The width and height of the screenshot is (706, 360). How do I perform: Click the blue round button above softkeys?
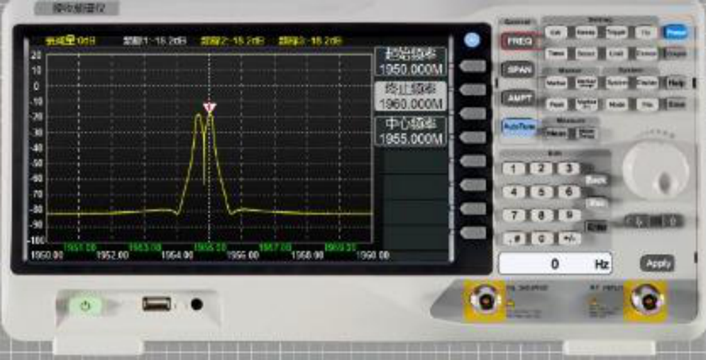point(472,40)
